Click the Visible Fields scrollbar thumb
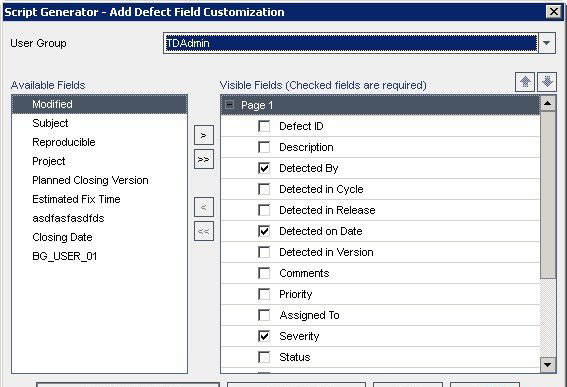Image resolution: width=567 pixels, height=387 pixels. point(547,195)
